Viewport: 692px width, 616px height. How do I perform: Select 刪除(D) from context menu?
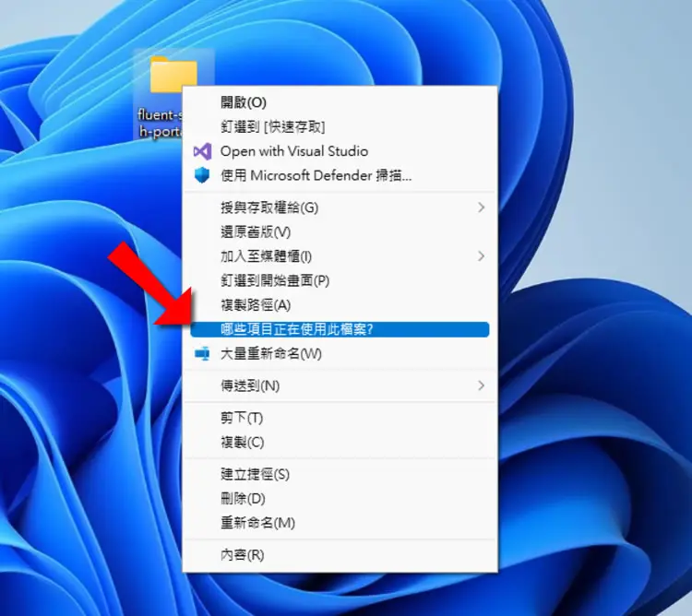pos(340,499)
